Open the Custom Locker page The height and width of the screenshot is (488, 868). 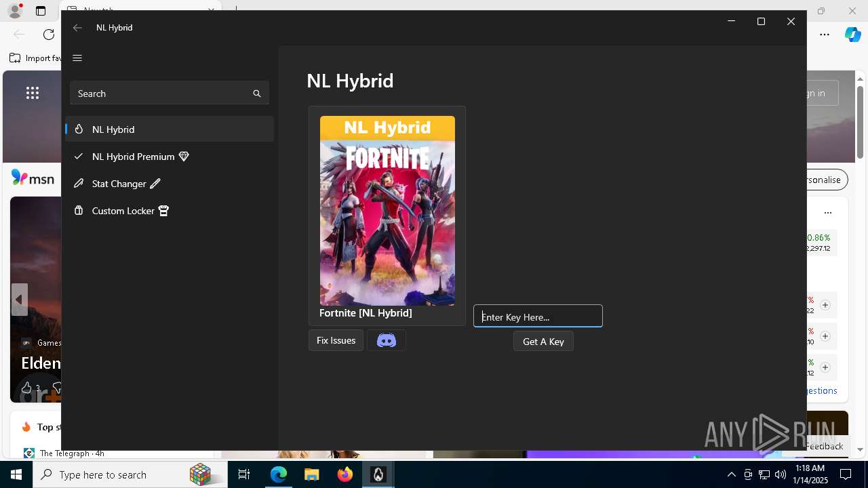[x=170, y=211]
